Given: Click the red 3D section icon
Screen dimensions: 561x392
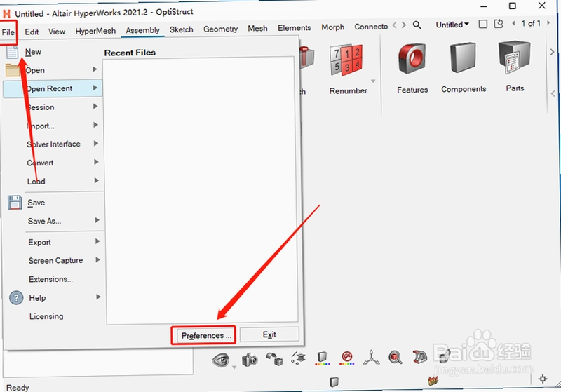Looking at the screenshot, I should 419,357.
